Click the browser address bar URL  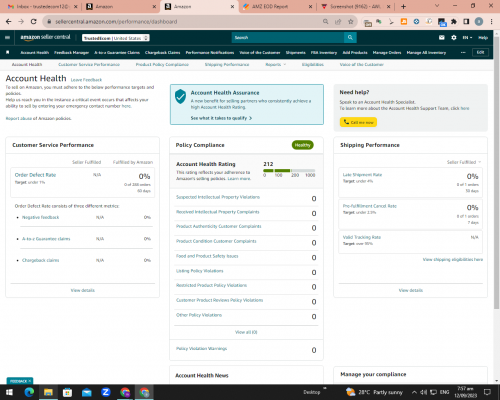coord(116,22)
